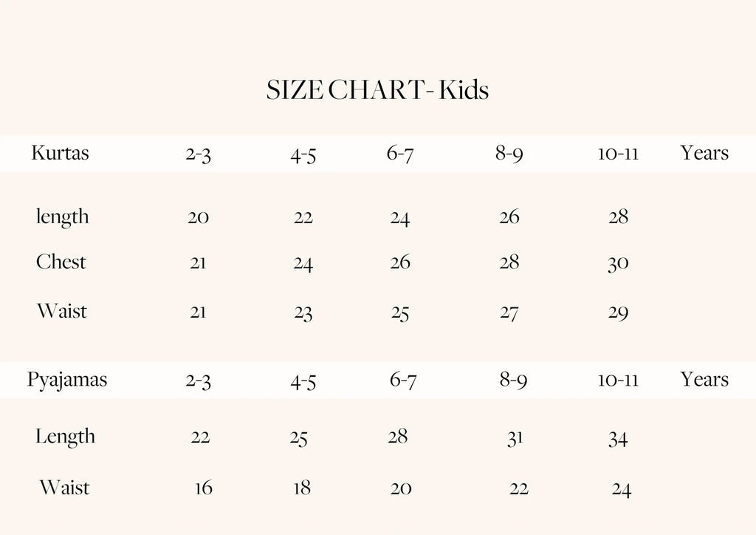Select the 10-11 size in Kurtas header
The image size is (756, 535).
pyautogui.click(x=618, y=154)
